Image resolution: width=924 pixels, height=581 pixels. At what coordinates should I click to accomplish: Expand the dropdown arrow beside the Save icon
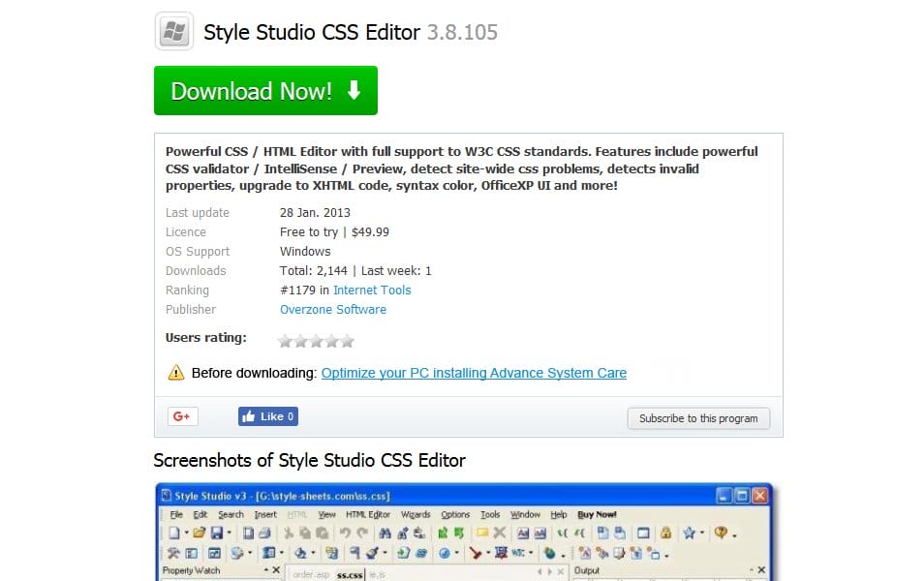point(230,534)
